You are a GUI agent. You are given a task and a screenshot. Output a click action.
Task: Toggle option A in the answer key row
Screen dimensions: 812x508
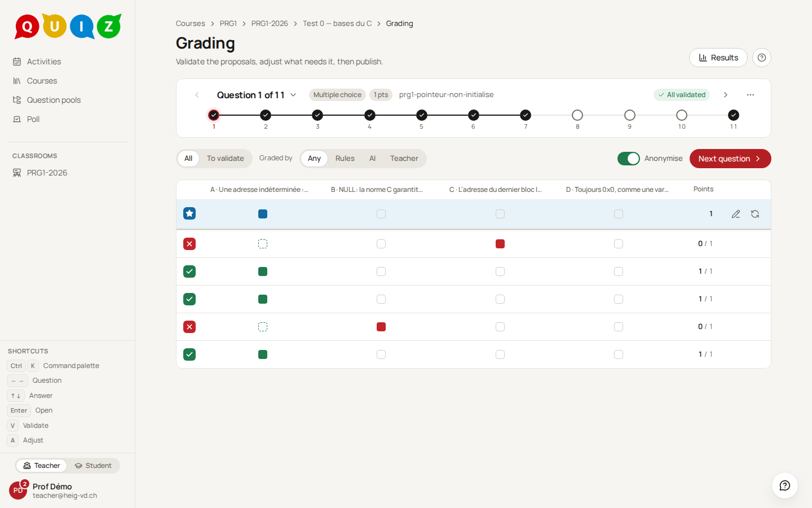tap(263, 214)
